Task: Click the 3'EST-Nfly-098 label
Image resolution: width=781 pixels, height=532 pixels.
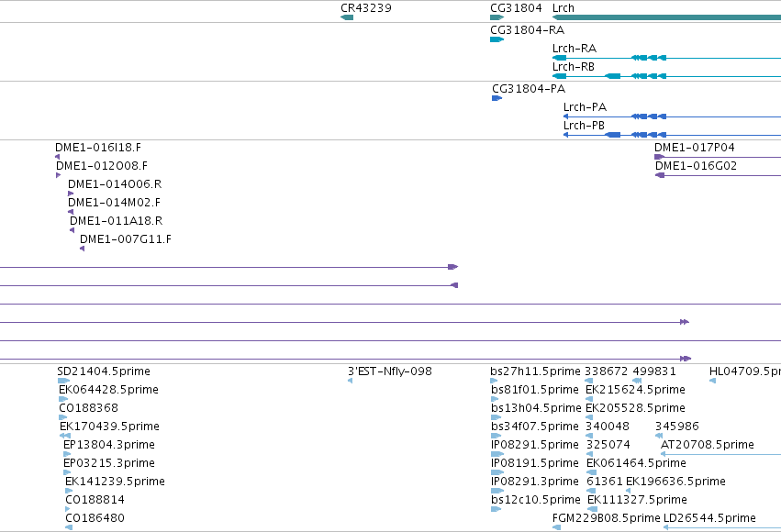Action: [390, 371]
